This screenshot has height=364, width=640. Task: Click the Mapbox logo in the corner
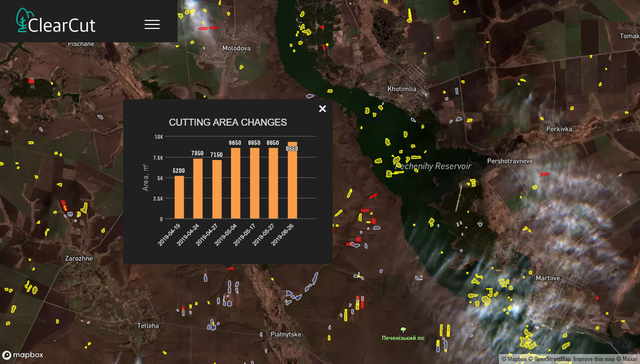[x=23, y=355]
